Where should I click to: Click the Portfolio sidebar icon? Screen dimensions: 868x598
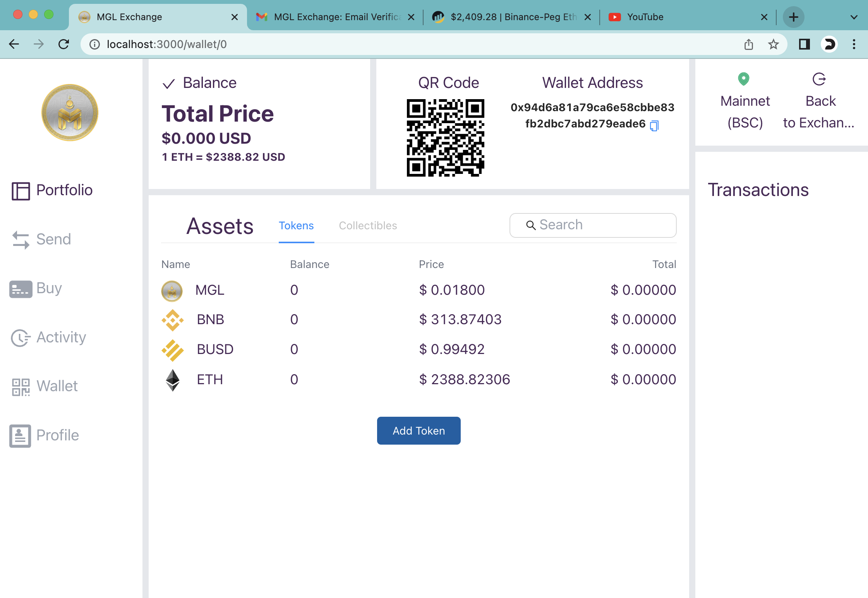(21, 191)
